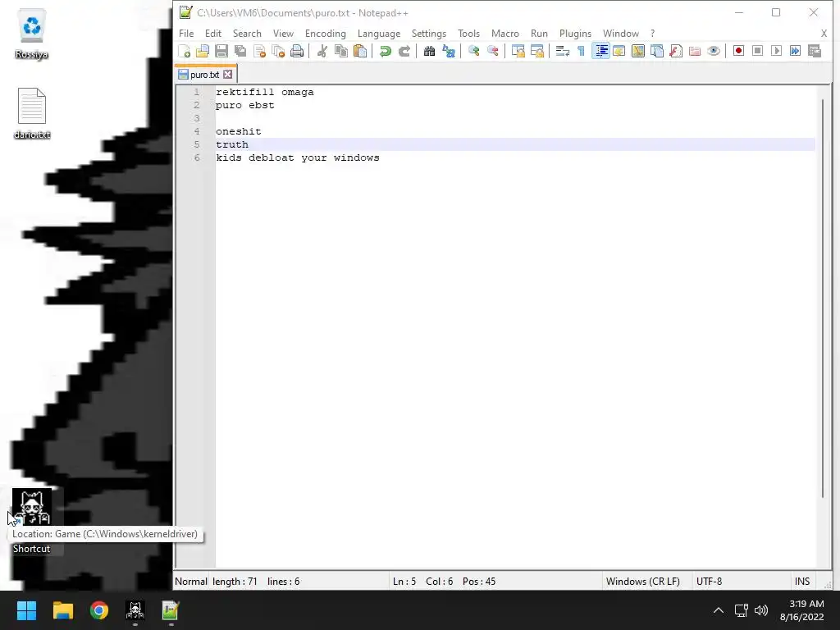Viewport: 840px width, 630px height.
Task: Toggle file monitoring with the eye icon
Action: tap(714, 51)
